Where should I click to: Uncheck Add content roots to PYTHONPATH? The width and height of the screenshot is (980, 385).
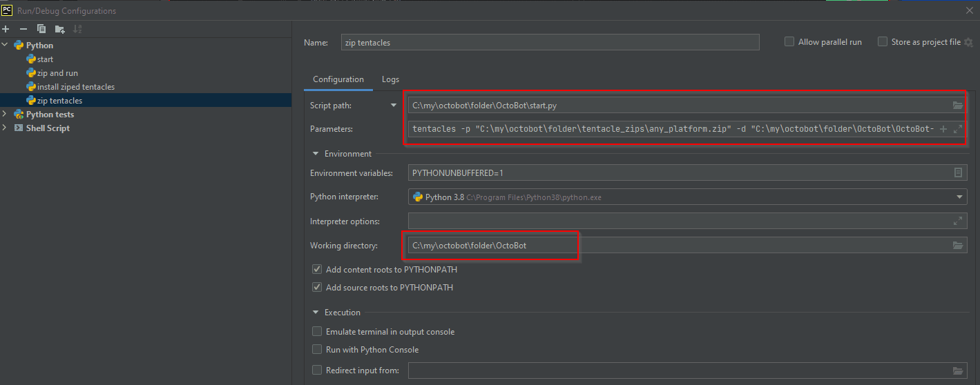[317, 269]
